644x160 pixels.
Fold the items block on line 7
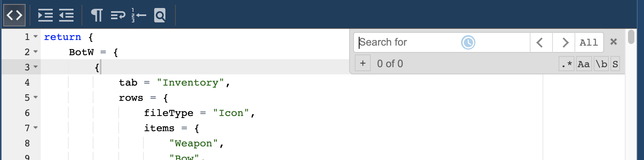tap(36, 128)
